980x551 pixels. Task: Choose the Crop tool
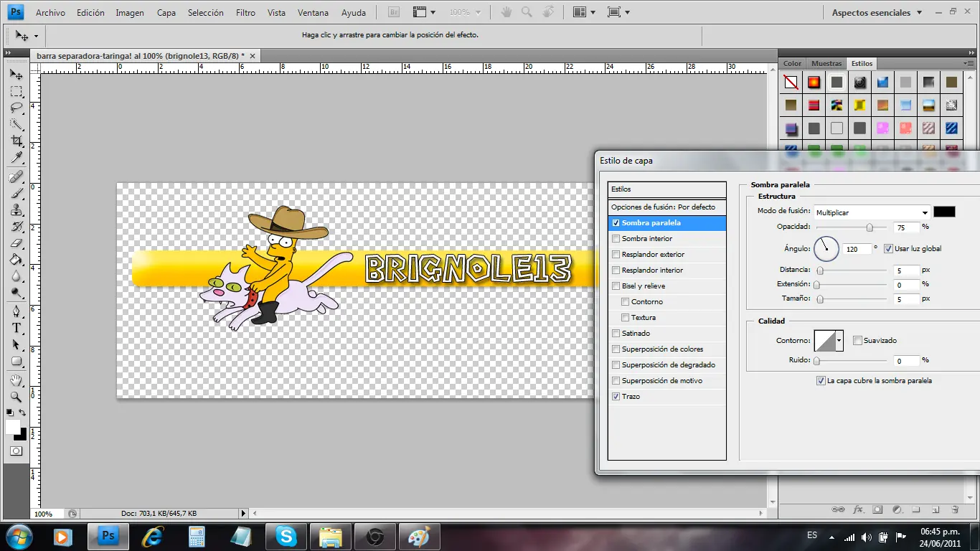point(17,141)
